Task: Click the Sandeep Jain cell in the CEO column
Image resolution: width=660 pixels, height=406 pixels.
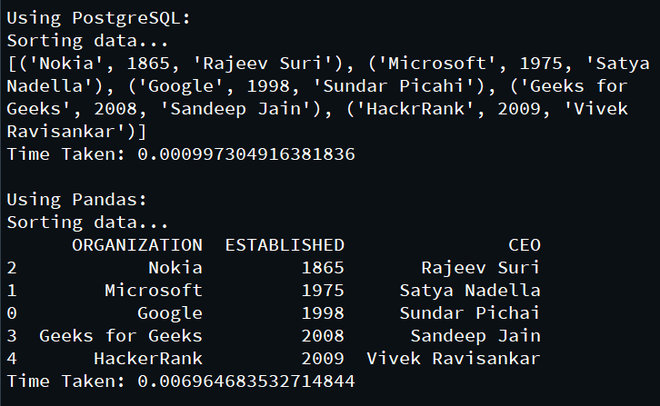Action: coord(475,336)
